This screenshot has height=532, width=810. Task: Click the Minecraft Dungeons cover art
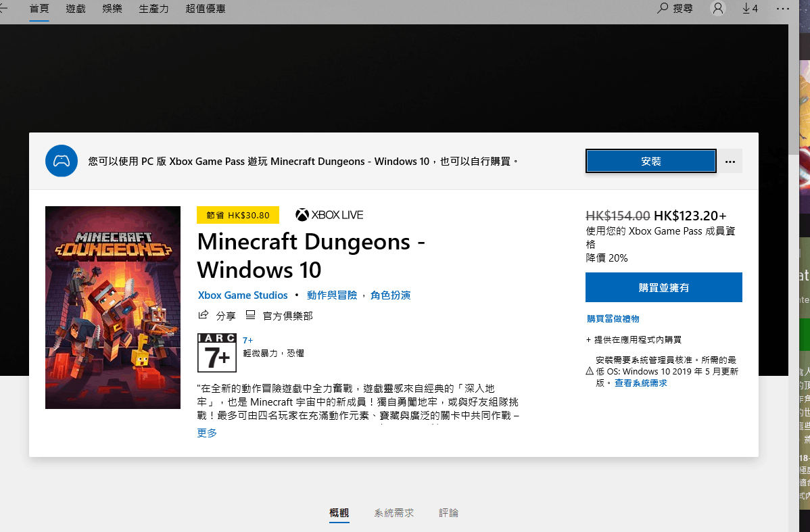[x=113, y=308]
